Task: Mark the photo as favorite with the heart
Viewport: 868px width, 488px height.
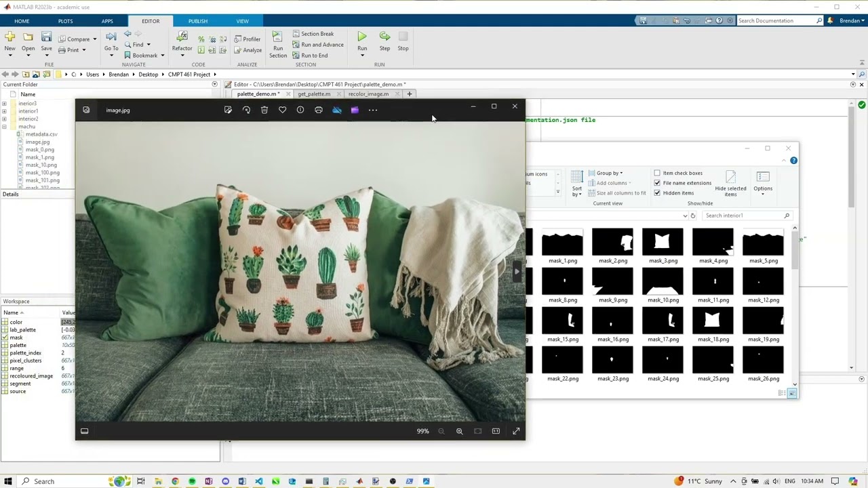Action: (282, 110)
